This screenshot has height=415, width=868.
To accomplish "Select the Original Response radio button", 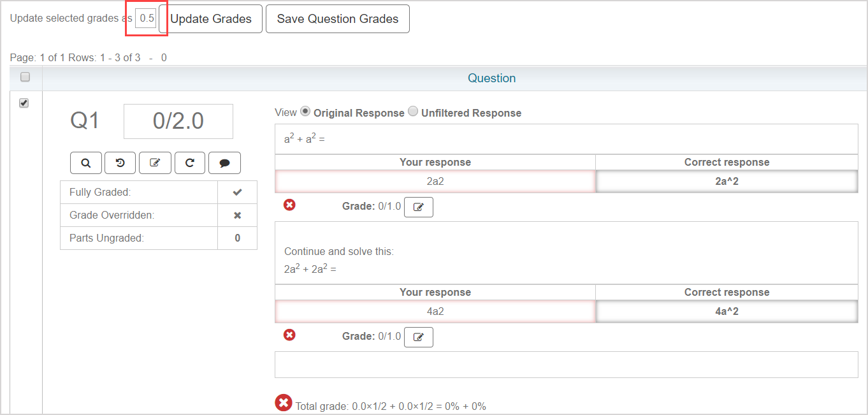I will (x=305, y=112).
